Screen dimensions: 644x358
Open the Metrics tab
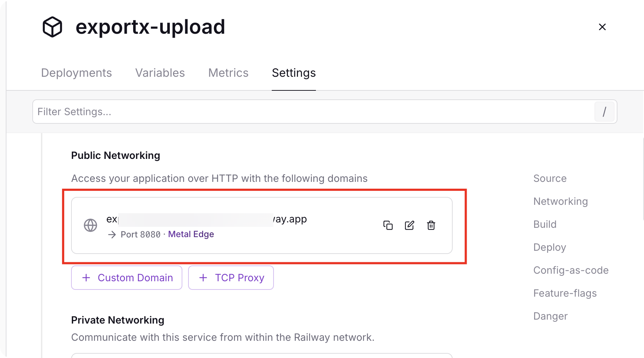(228, 73)
